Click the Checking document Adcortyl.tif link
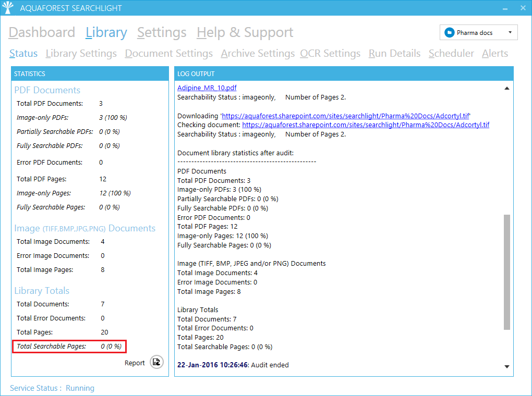Viewport: 532px width, 396px height. click(366, 125)
